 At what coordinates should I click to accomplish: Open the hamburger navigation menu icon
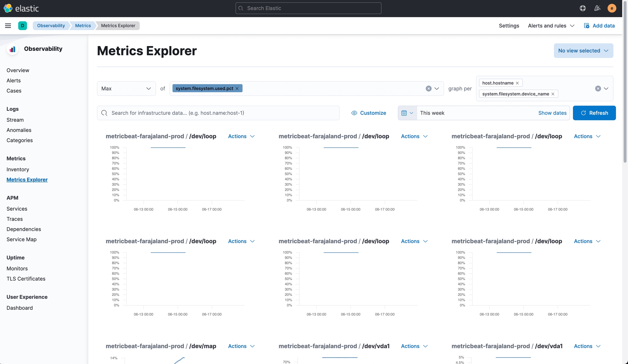[x=8, y=26]
